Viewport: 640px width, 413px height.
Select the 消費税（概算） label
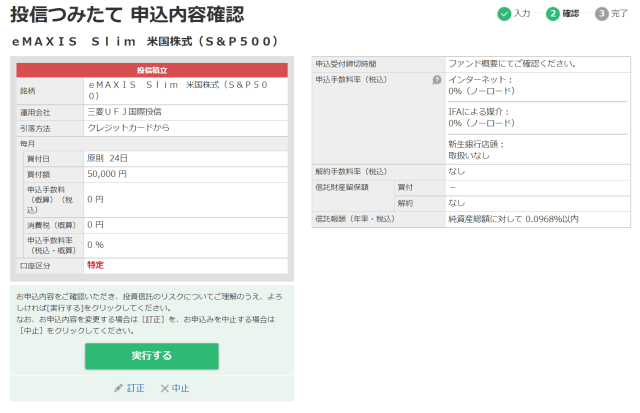pyautogui.click(x=51, y=225)
